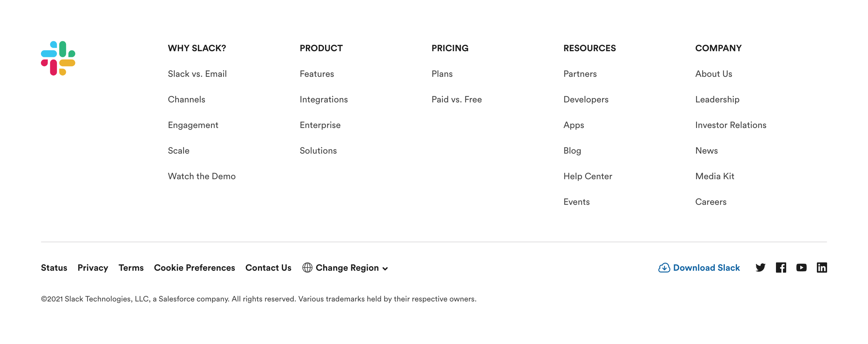Open Slack's Facebook page

coord(781,268)
